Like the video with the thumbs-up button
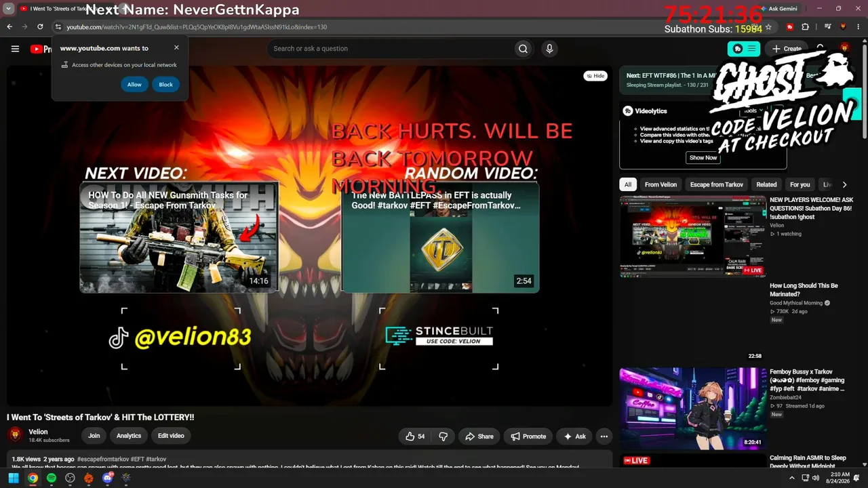Viewport: 868px width, 488px height. click(415, 436)
